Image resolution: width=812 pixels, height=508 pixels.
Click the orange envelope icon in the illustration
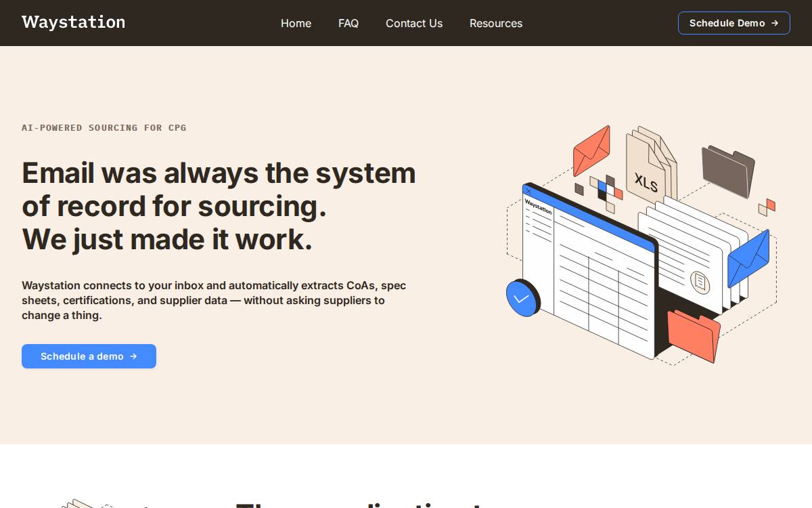point(591,150)
